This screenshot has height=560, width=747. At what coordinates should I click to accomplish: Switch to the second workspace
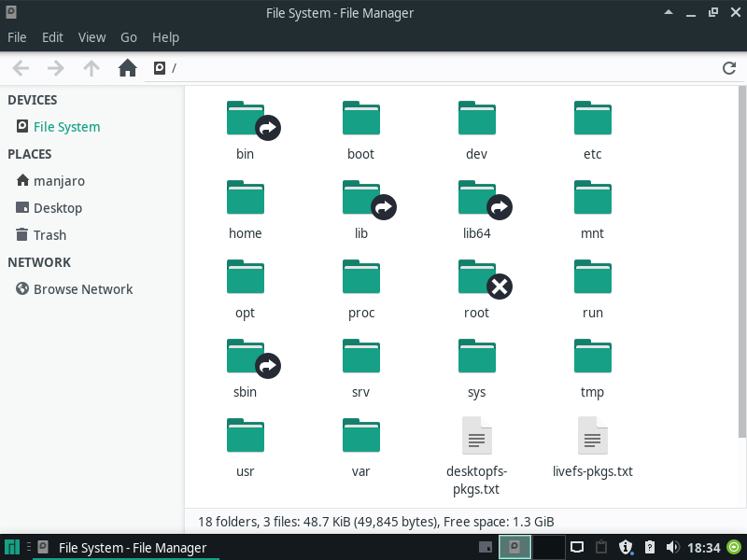click(549, 547)
